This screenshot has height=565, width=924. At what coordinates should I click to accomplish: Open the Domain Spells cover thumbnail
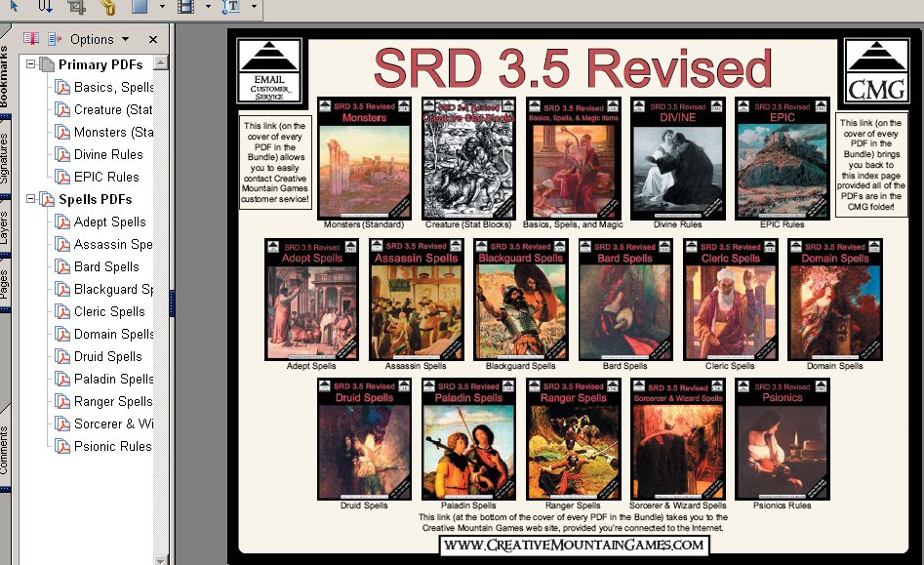point(835,300)
